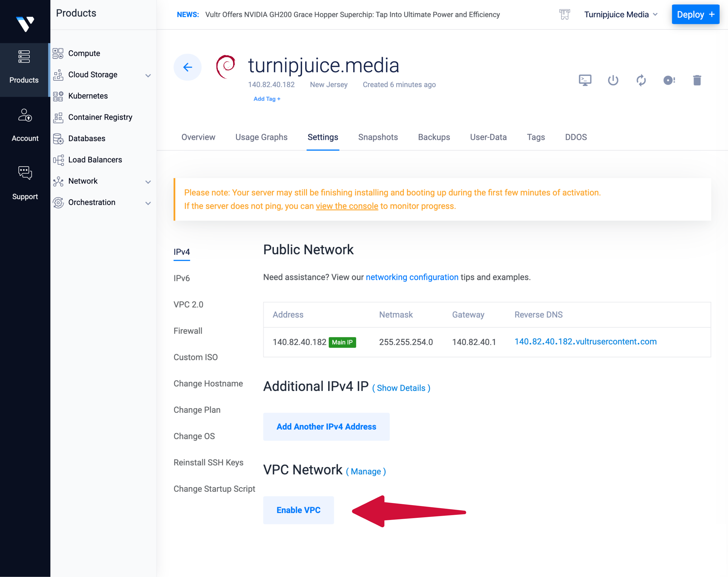
Task: Click the Compute grid icon
Action: pos(58,53)
